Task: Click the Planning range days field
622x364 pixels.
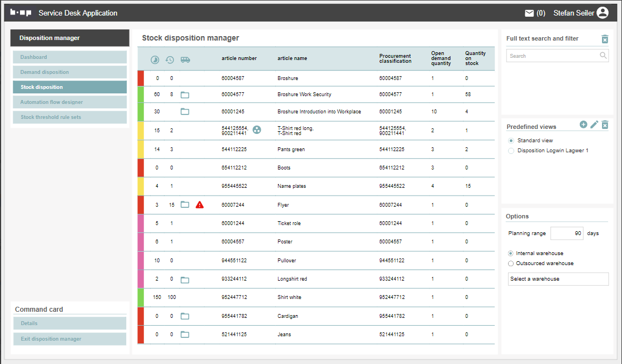Action: point(567,233)
